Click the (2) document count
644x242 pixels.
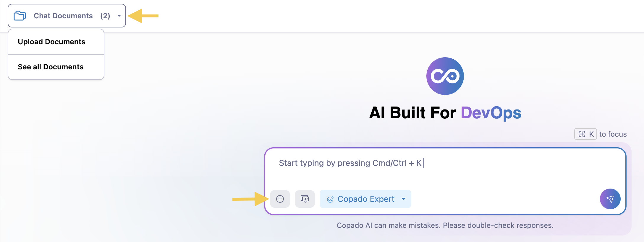105,16
